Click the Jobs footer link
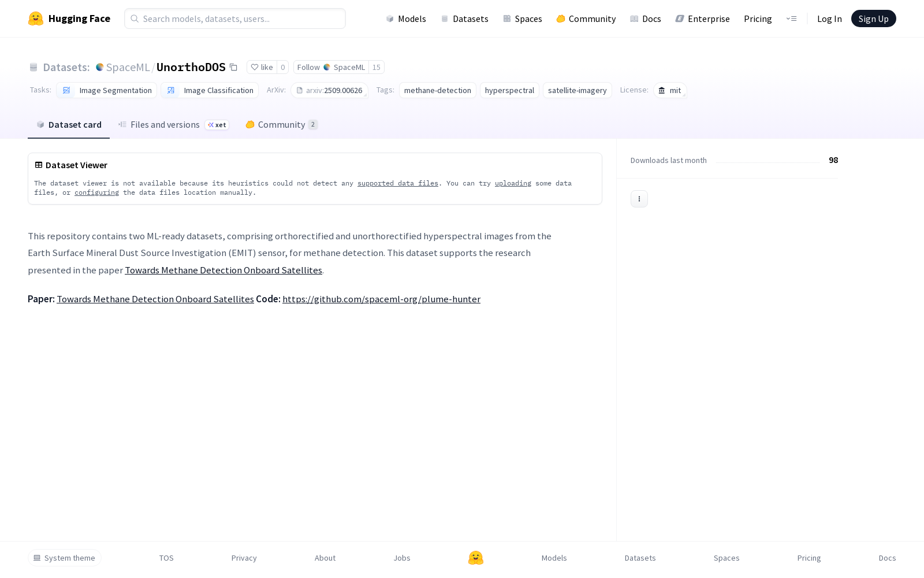 click(402, 558)
